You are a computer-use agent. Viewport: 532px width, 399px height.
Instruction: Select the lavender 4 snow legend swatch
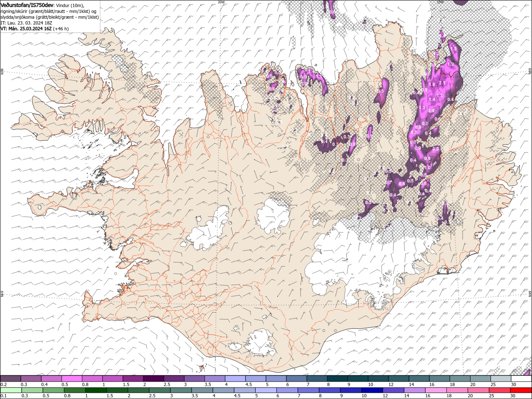pos(234,379)
